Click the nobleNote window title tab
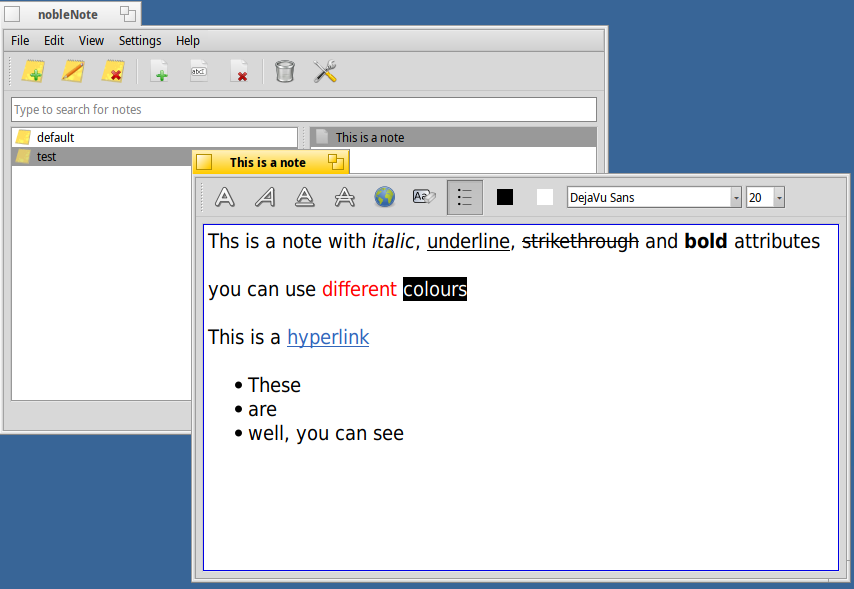854x589 pixels. pyautogui.click(x=68, y=15)
